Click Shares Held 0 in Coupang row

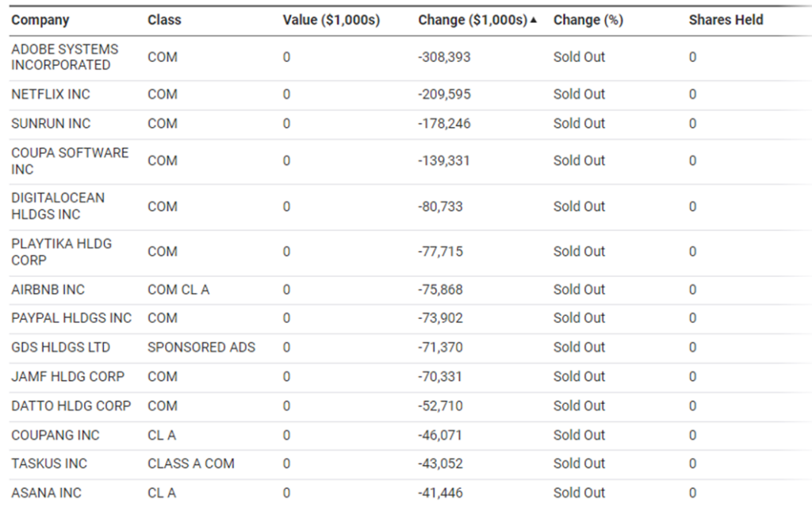tap(692, 435)
